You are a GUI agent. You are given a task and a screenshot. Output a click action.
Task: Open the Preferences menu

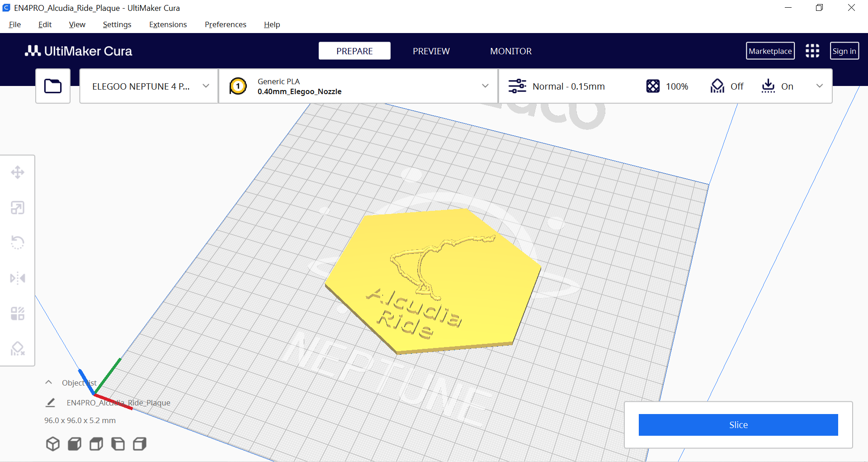[226, 24]
